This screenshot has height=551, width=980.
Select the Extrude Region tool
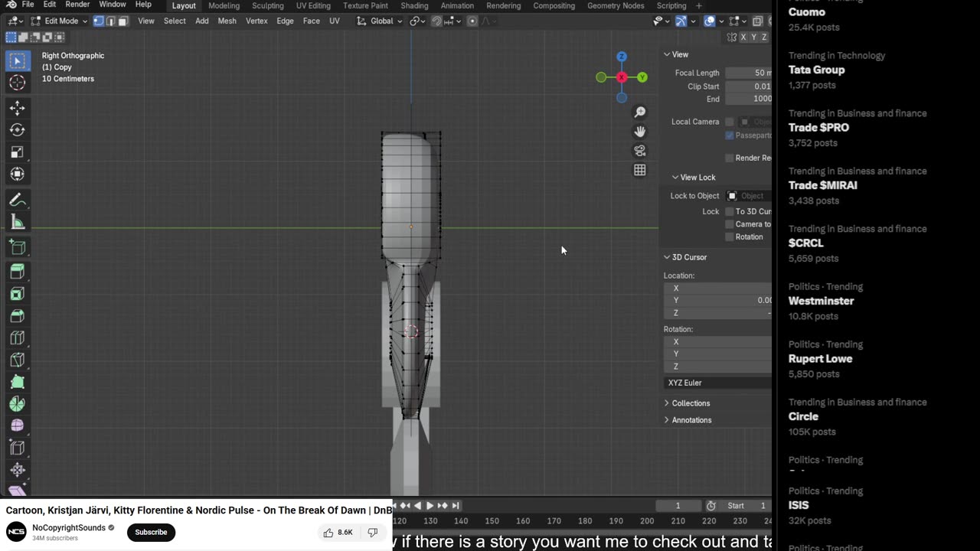pyautogui.click(x=17, y=272)
